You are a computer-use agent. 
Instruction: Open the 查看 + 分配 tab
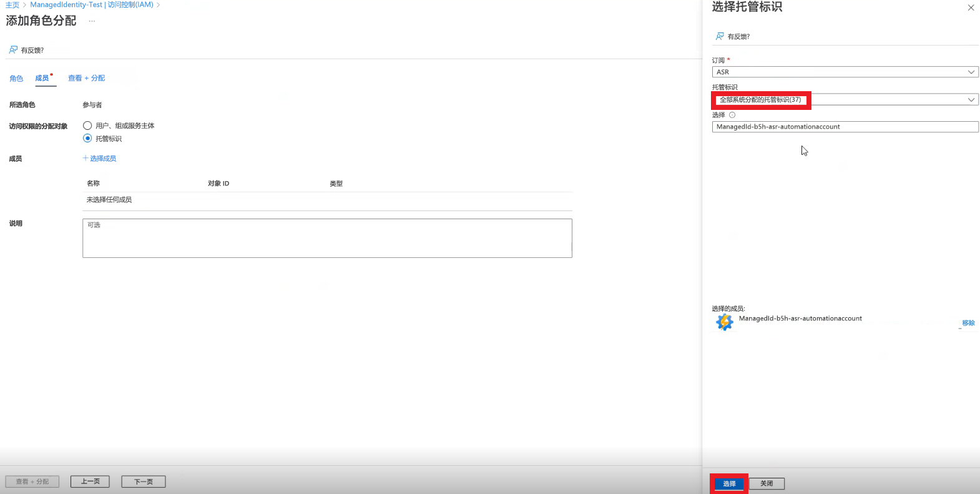[86, 78]
